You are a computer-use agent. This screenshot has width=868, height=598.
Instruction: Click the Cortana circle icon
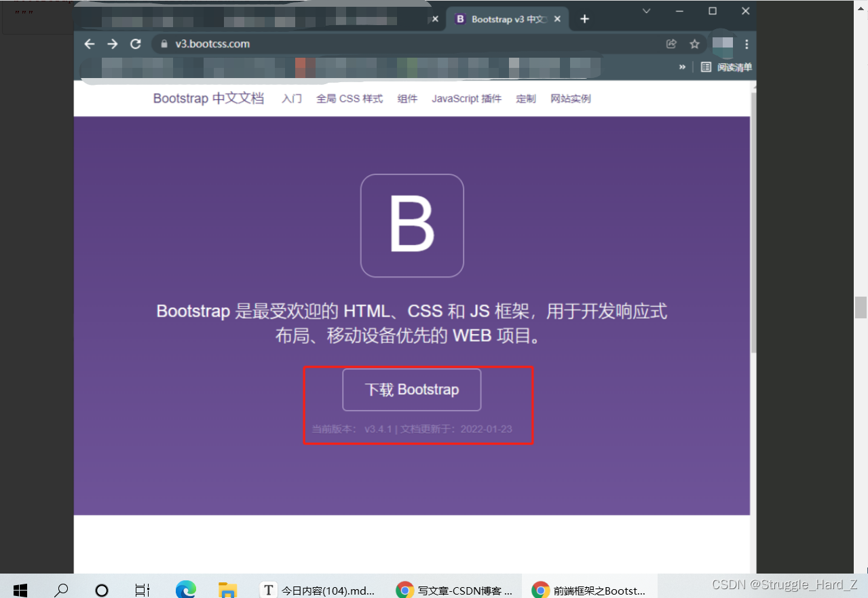102,590
